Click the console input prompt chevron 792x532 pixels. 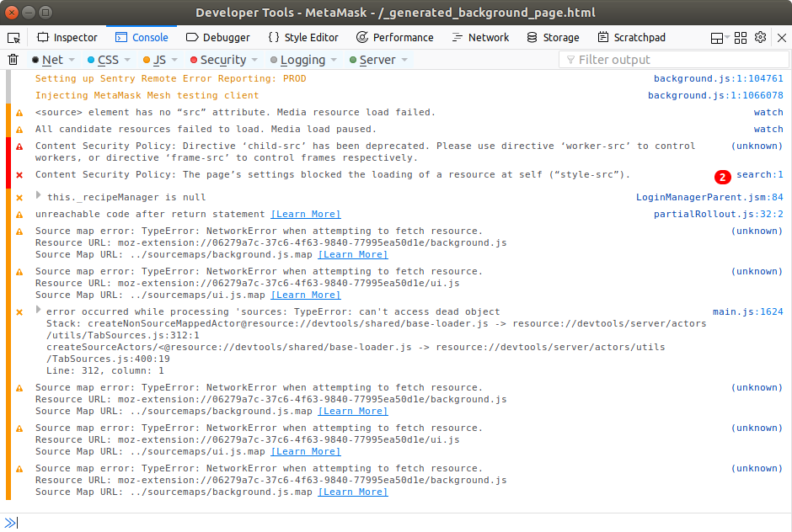point(9,523)
